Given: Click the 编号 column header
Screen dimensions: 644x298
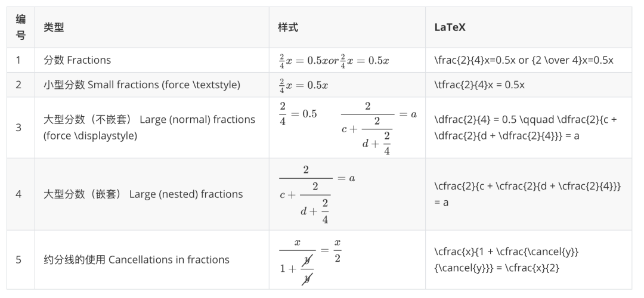Looking at the screenshot, I should tap(20, 27).
